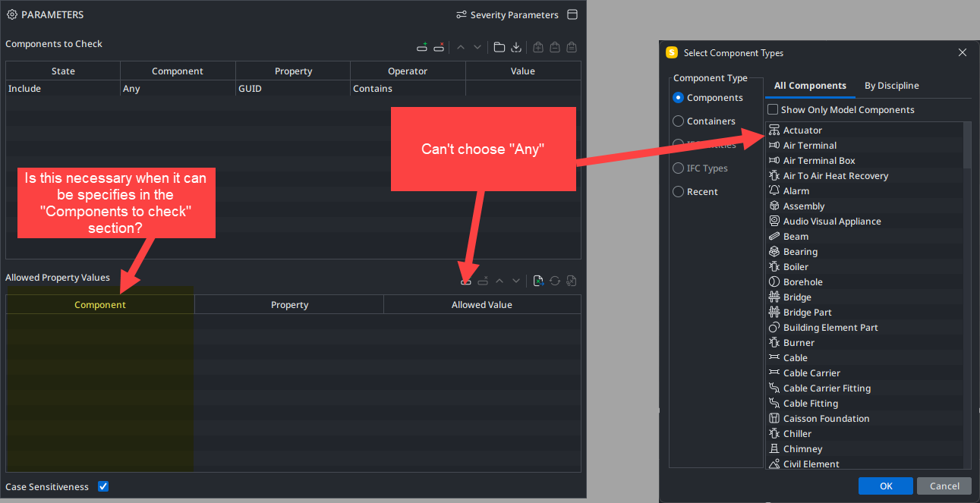Choose Cable Fitting from the list

pyautogui.click(x=865, y=404)
